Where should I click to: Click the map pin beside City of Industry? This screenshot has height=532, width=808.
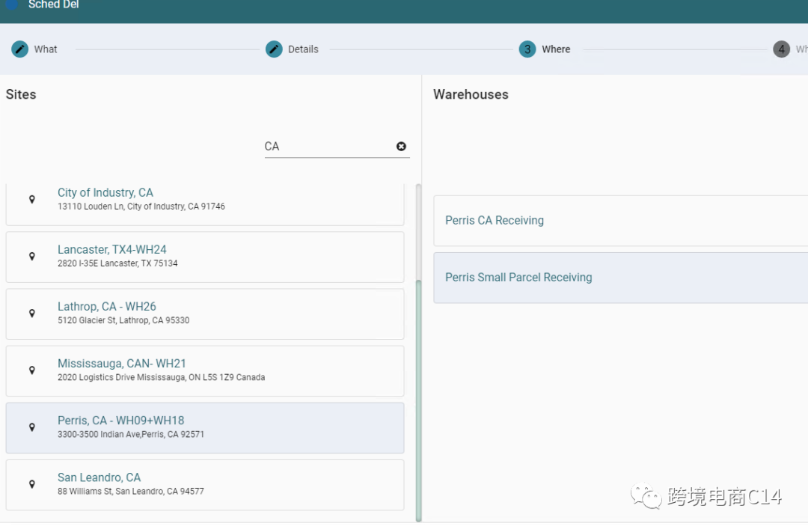(x=32, y=200)
